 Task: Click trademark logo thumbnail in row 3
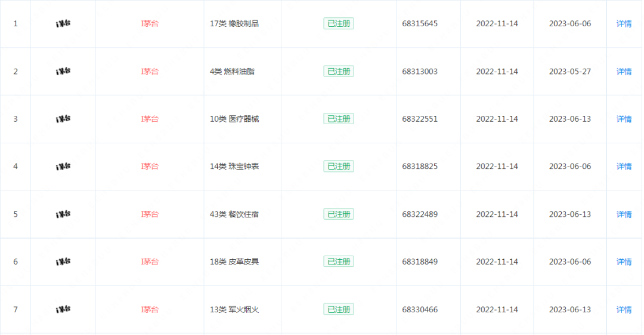pos(63,119)
